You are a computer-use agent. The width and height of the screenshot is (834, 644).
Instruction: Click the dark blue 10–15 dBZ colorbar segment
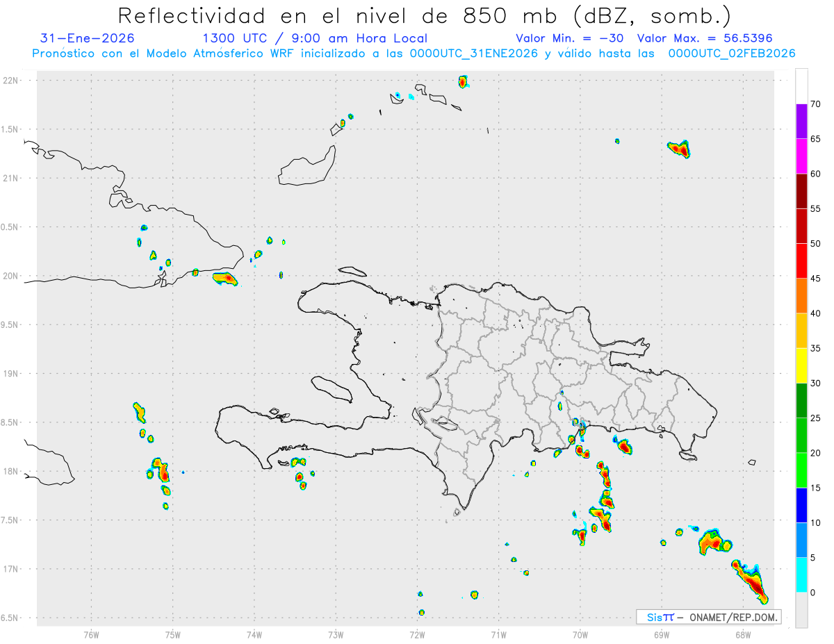(x=801, y=505)
